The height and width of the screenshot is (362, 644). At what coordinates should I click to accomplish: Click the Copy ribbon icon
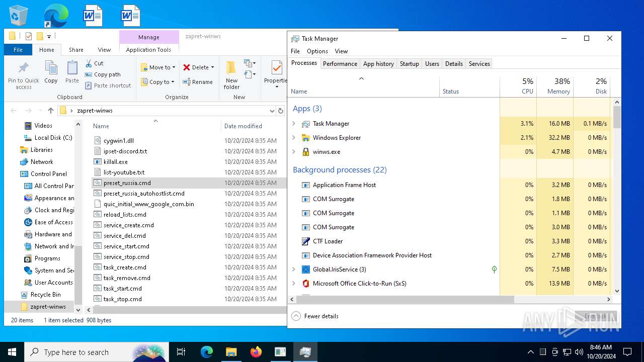[51, 68]
